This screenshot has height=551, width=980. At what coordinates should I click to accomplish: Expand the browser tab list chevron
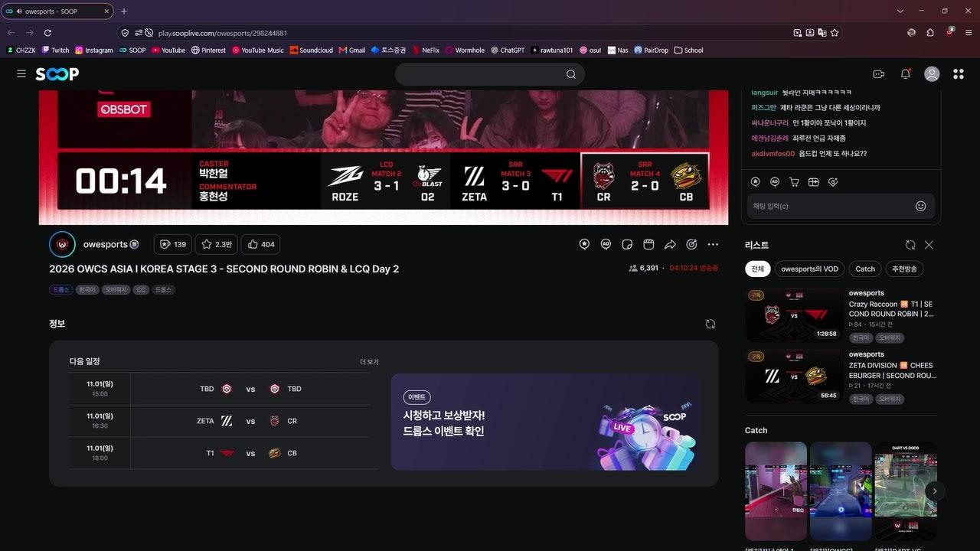900,11
